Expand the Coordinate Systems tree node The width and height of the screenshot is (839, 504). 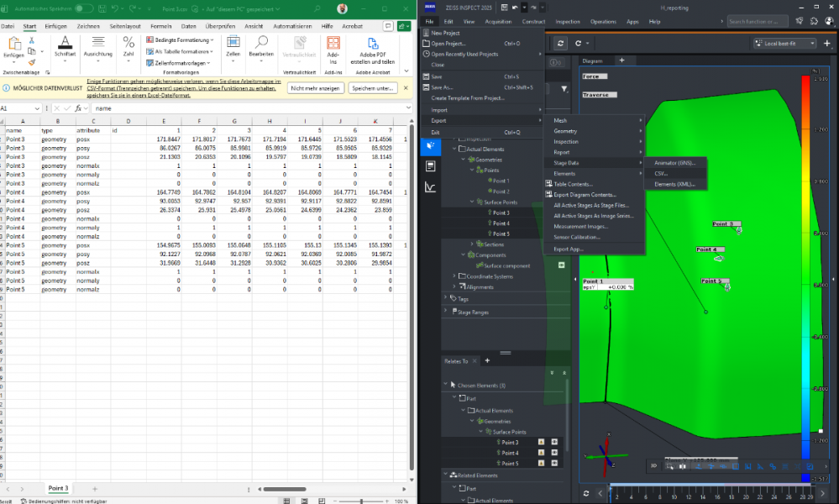(454, 276)
